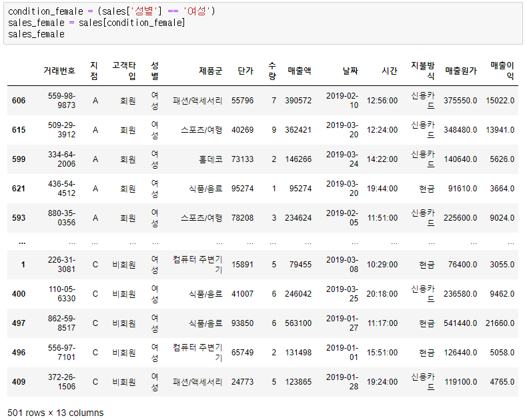The height and width of the screenshot is (420, 525).
Task: Click cost value 348480.0
Action: click(460, 130)
